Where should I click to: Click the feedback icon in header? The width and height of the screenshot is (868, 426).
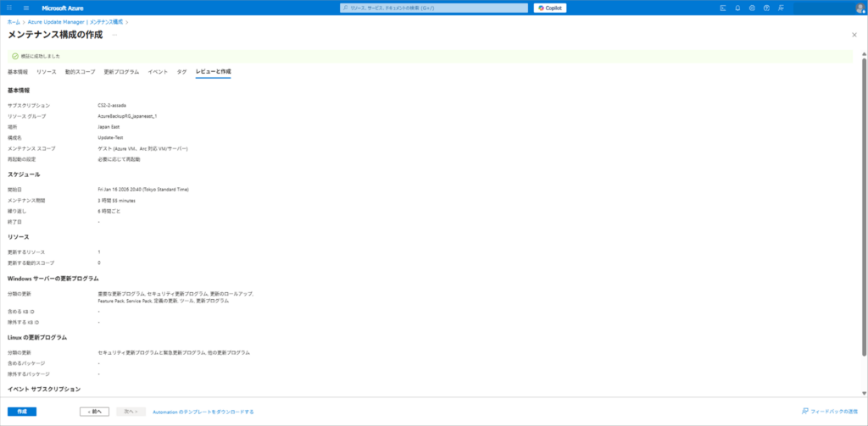[x=779, y=8]
